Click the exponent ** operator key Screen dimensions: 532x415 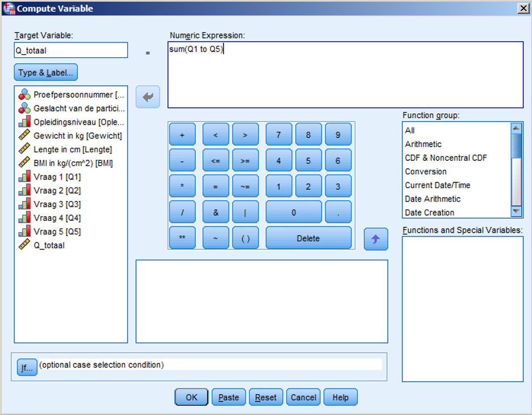click(x=182, y=238)
